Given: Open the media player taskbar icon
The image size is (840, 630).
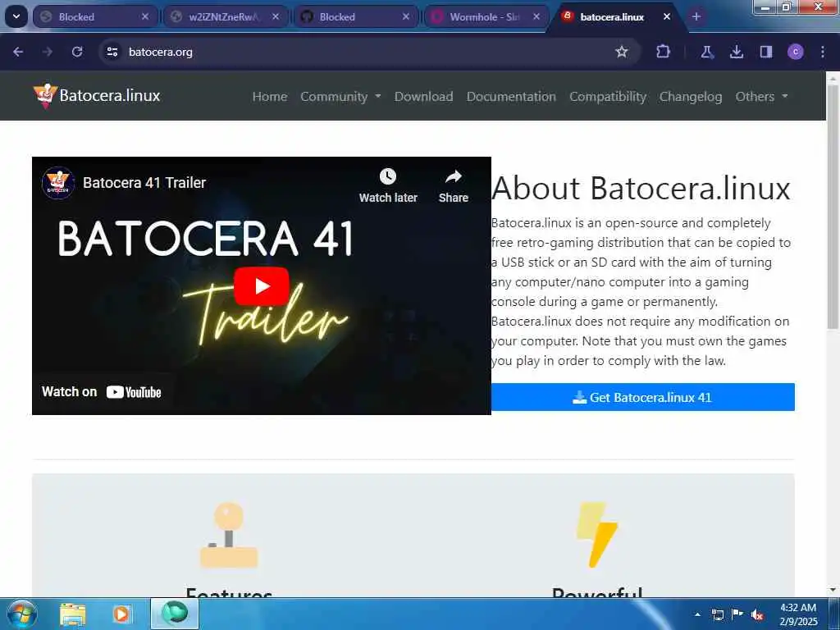Looking at the screenshot, I should (x=121, y=614).
